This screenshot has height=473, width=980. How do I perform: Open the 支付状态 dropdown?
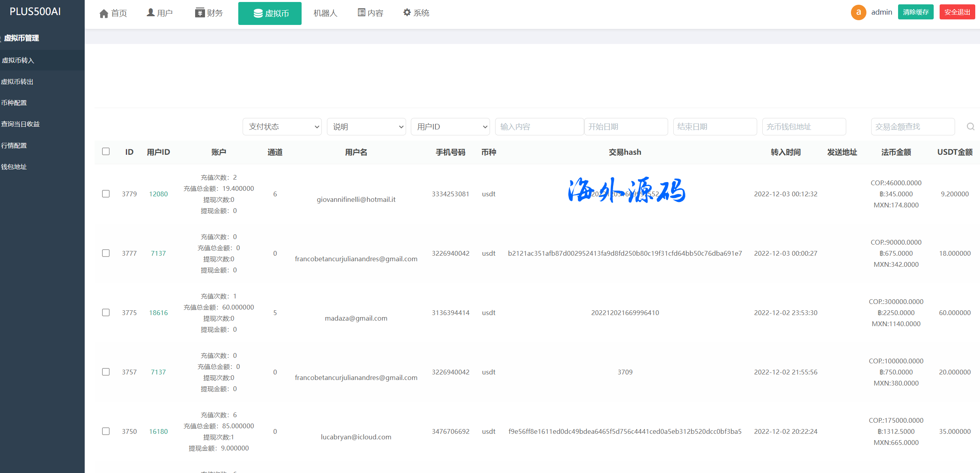(x=282, y=127)
